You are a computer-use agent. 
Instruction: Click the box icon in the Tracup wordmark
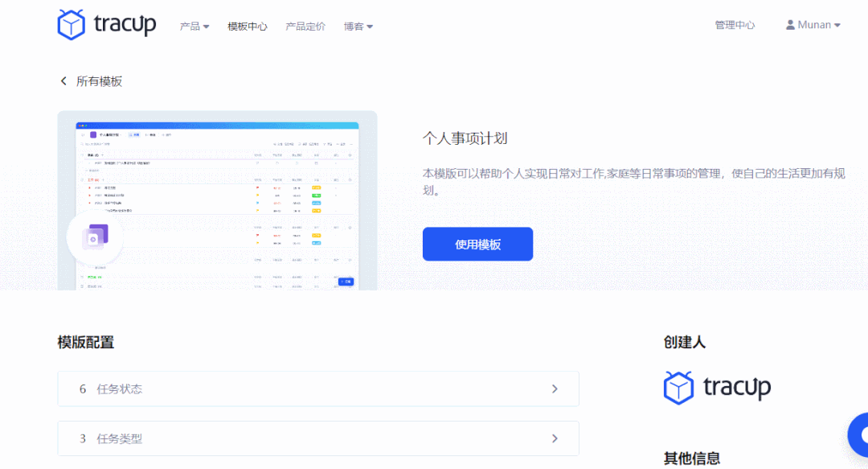pyautogui.click(x=71, y=24)
